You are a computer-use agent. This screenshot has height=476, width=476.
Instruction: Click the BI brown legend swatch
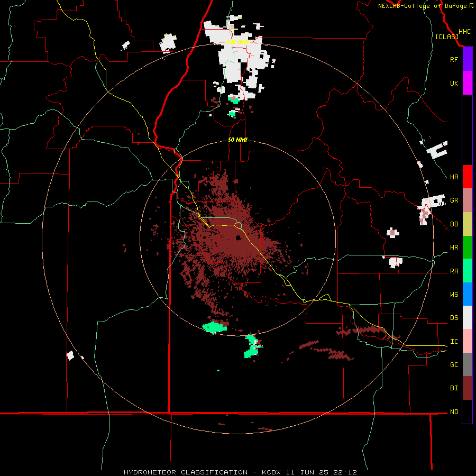click(x=467, y=388)
